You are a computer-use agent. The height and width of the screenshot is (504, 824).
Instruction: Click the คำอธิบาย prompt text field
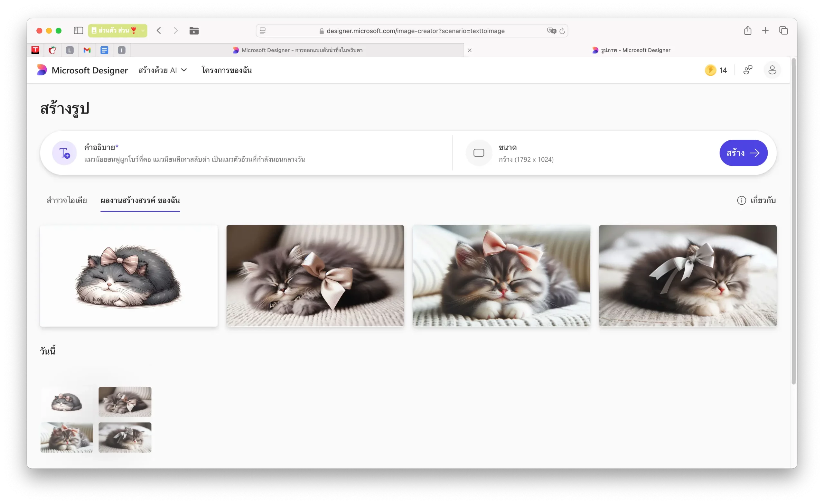(x=194, y=160)
